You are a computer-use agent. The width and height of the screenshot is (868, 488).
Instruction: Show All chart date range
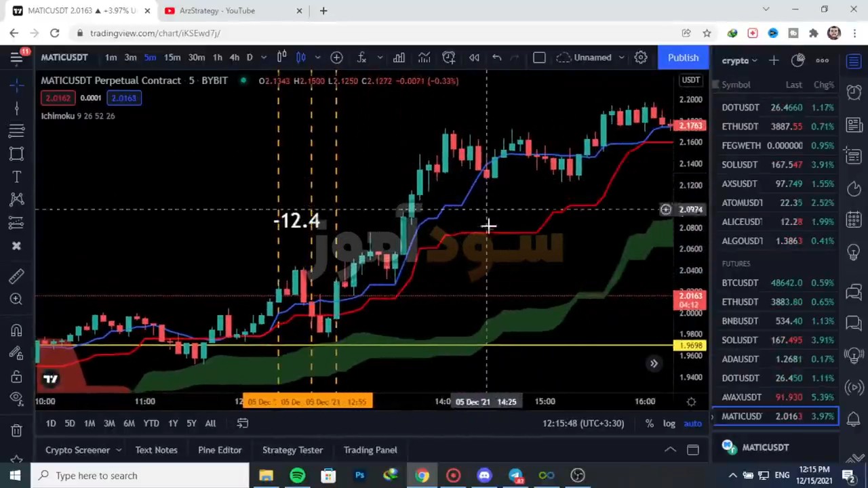click(x=210, y=424)
